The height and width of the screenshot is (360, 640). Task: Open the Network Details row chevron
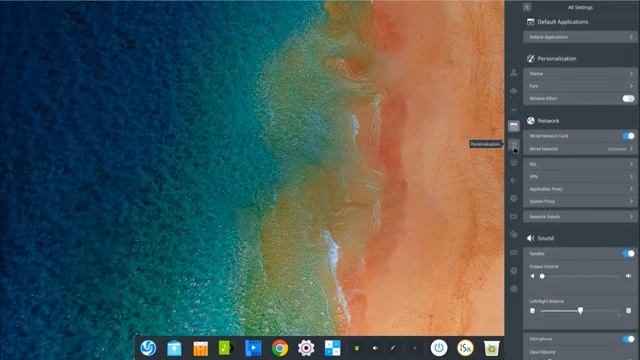631,217
